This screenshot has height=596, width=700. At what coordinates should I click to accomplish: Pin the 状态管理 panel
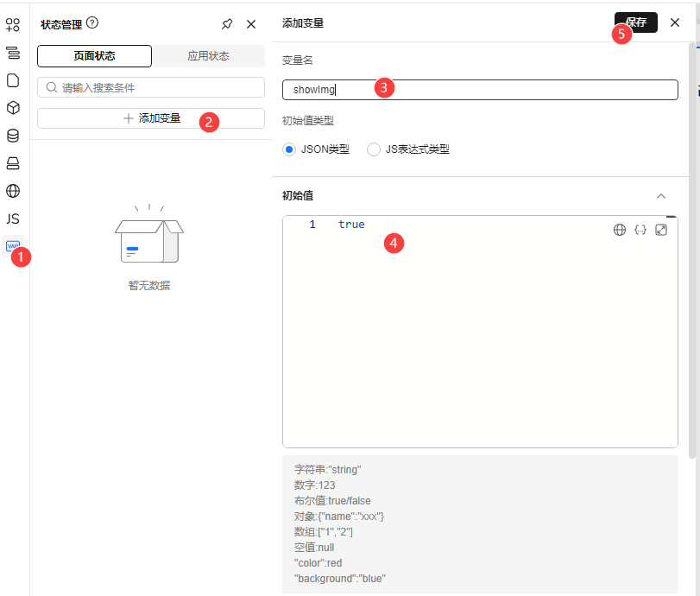[x=227, y=24]
